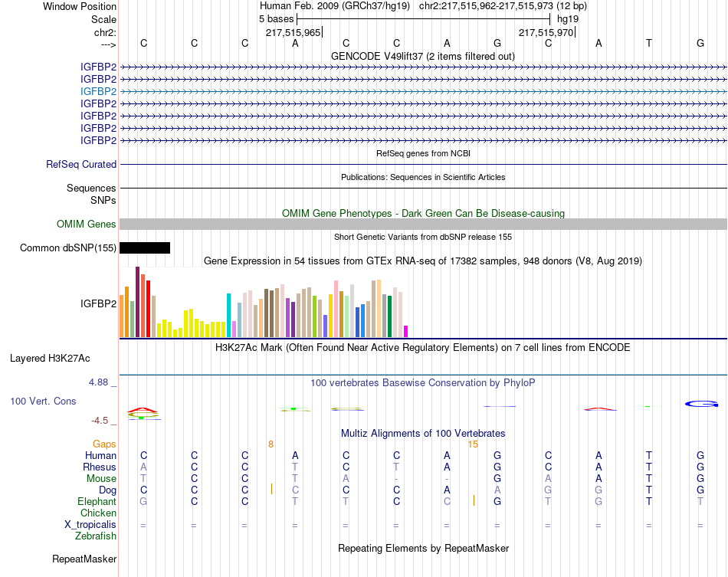The width and height of the screenshot is (728, 577).
Task: Click the SNPs track label
Action: click(x=103, y=201)
